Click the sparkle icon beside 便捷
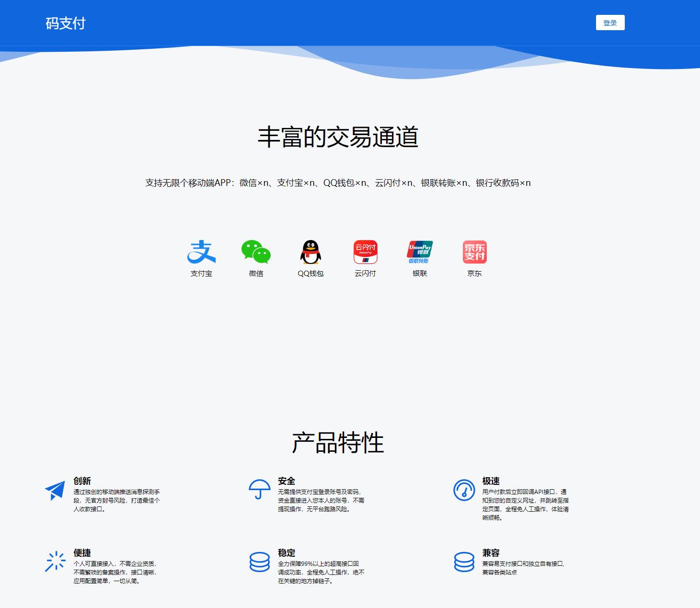The image size is (700, 608). point(55,562)
